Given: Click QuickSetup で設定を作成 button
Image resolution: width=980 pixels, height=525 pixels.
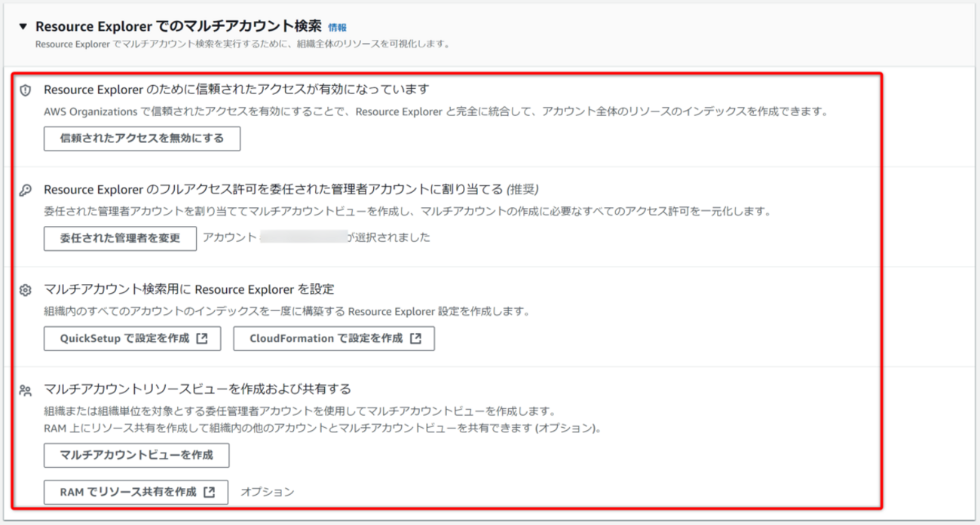Looking at the screenshot, I should point(132,338).
